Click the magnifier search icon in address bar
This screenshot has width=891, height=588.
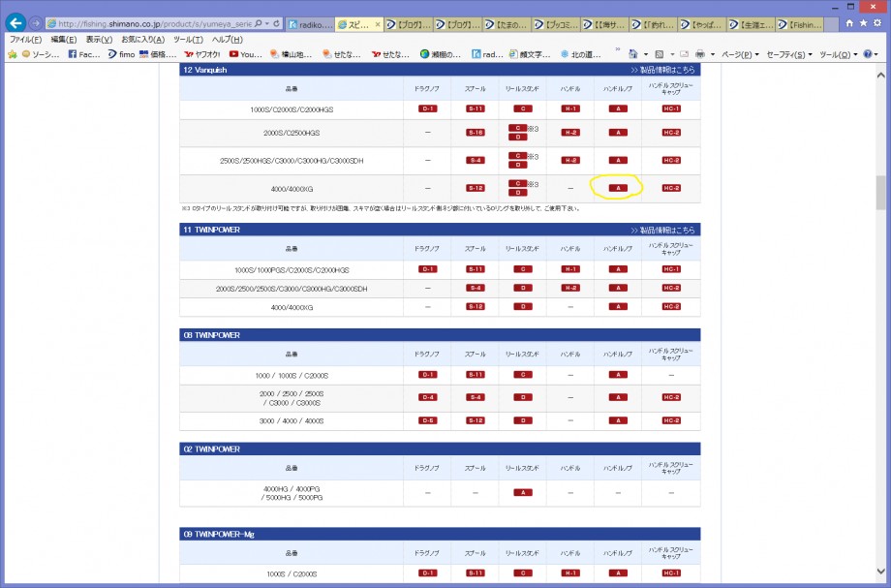click(258, 24)
